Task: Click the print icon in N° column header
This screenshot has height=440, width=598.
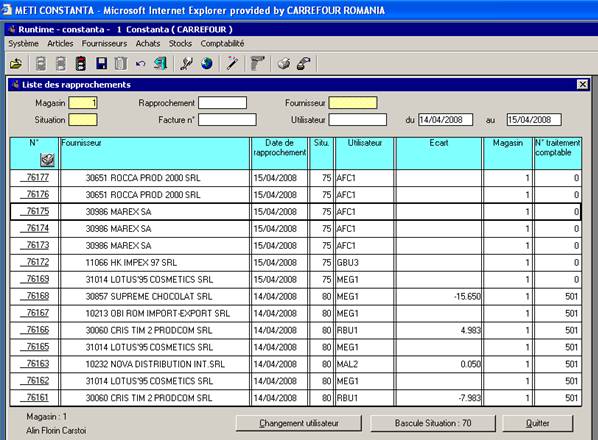Action: point(47,160)
